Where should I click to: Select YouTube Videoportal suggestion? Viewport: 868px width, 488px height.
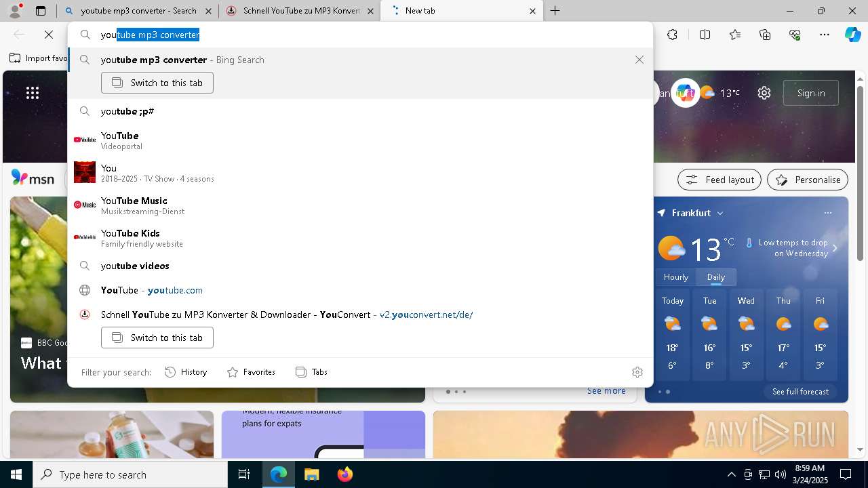click(x=360, y=140)
